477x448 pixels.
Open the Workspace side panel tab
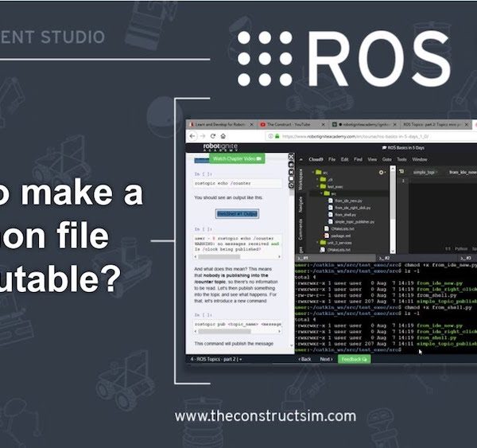(x=301, y=180)
